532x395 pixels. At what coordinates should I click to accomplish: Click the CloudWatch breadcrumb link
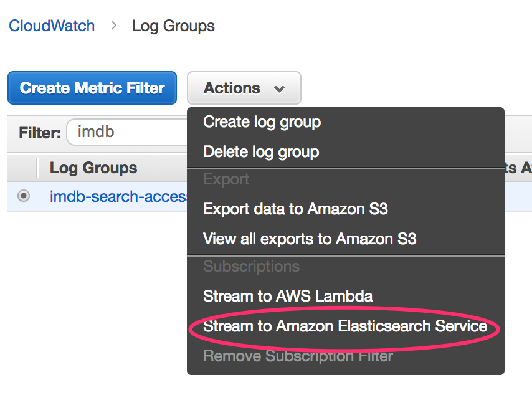(51, 26)
